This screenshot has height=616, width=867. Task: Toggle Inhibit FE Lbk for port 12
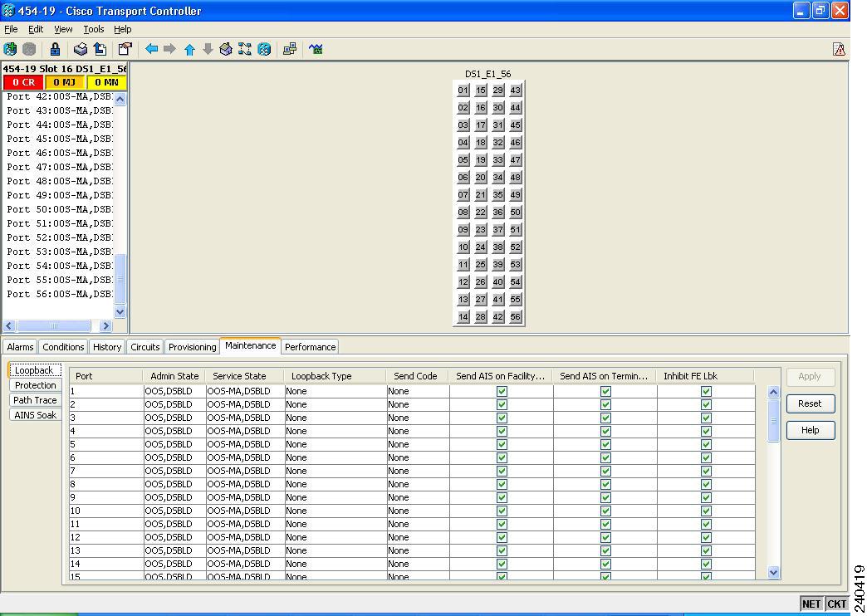pos(706,537)
